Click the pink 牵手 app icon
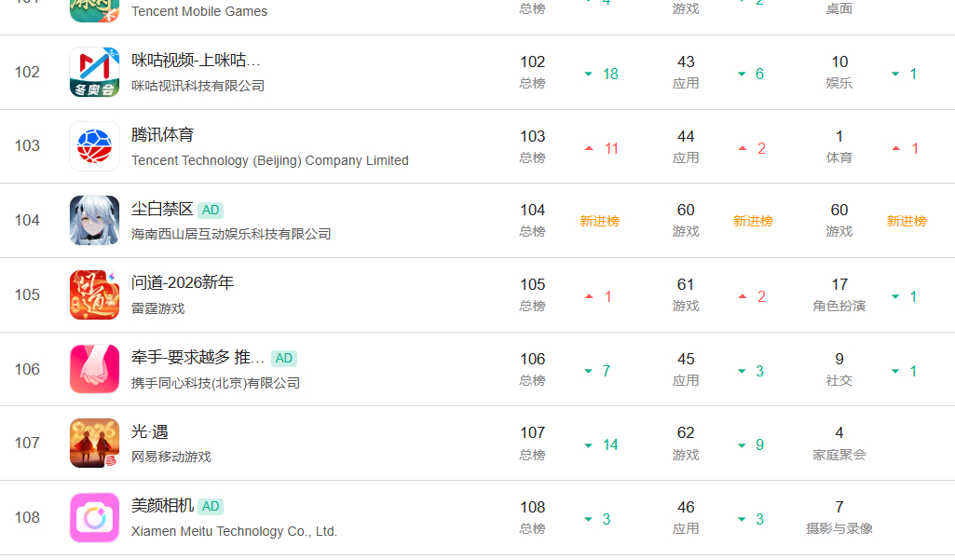 tap(94, 369)
